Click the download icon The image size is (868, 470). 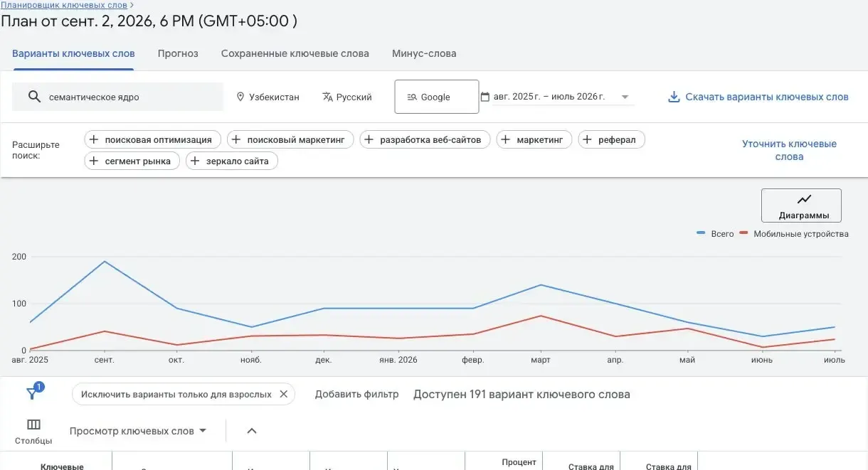pyautogui.click(x=674, y=97)
